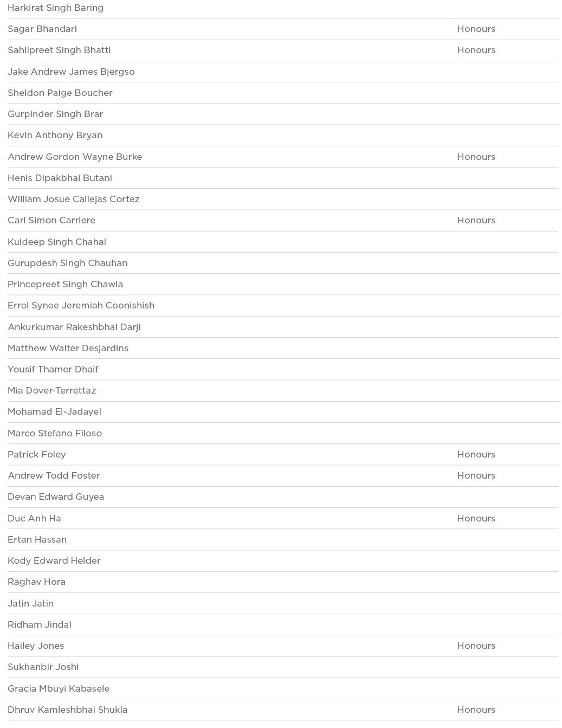Select William Josue Callejas Cortez entry

click(74, 199)
